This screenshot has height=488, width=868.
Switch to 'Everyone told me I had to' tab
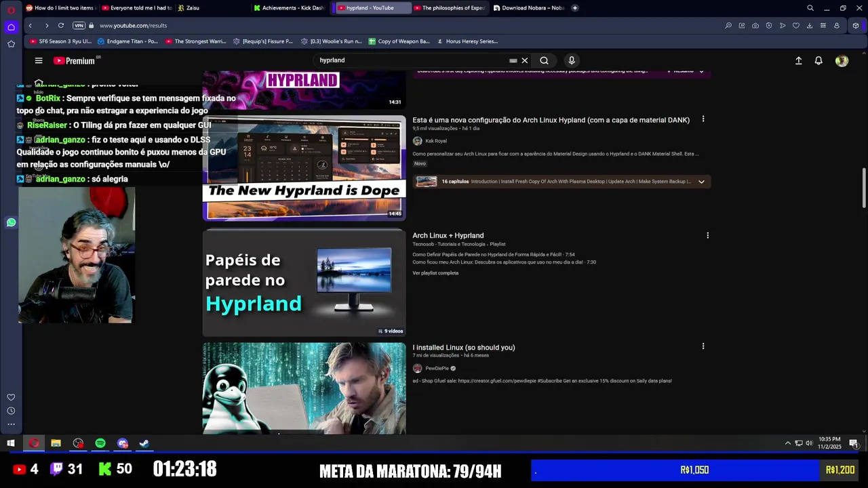point(137,8)
